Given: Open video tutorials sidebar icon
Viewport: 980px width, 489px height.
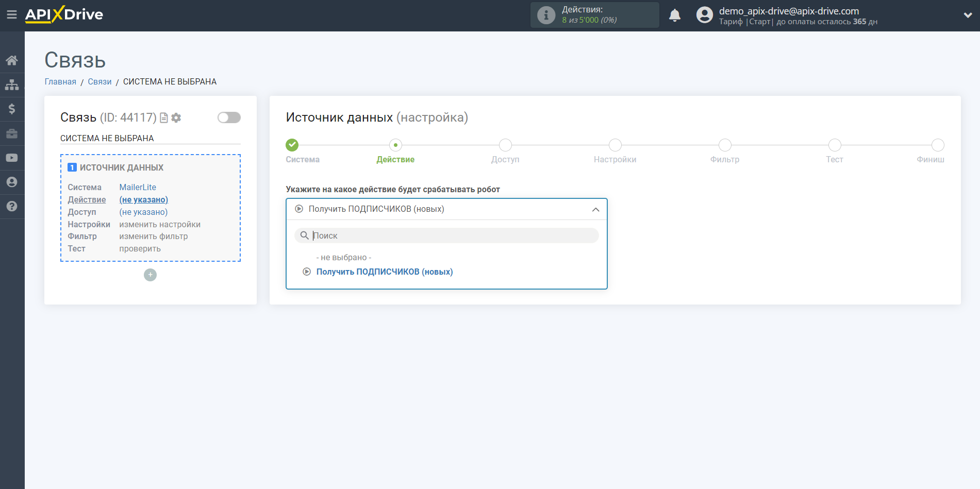Looking at the screenshot, I should 12,158.
